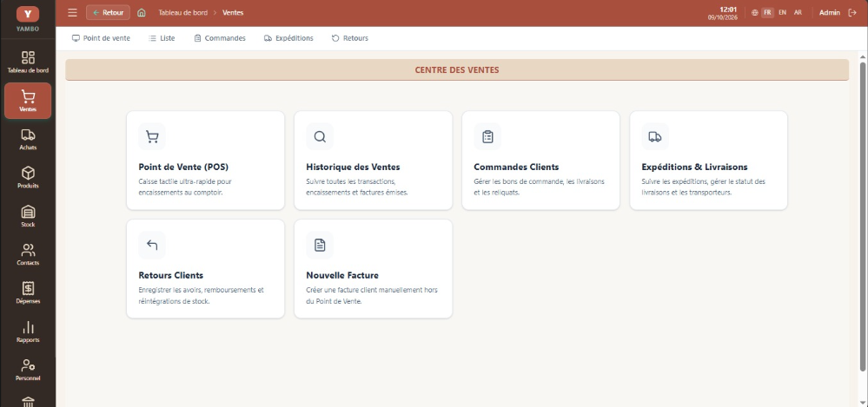Switch to Expéditions tab
The width and height of the screenshot is (868, 407).
[288, 38]
